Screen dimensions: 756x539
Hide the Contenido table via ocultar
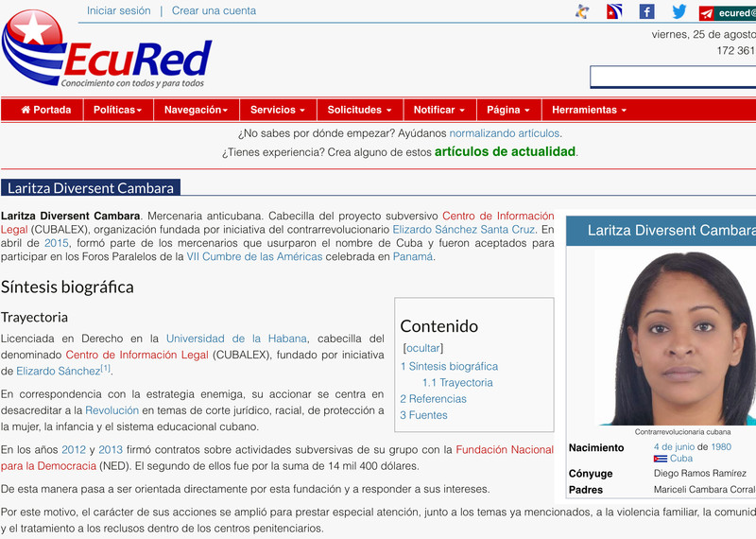click(422, 348)
